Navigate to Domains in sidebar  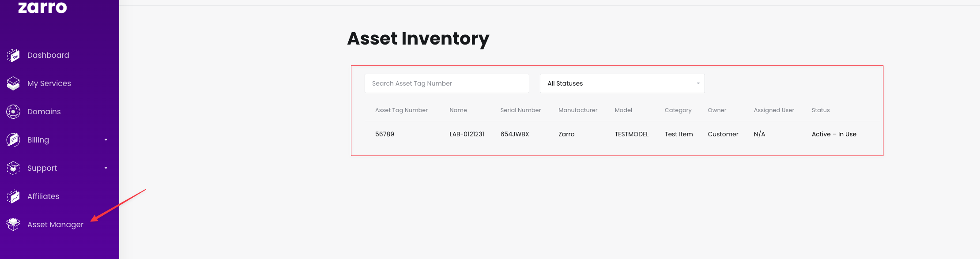coord(44,112)
